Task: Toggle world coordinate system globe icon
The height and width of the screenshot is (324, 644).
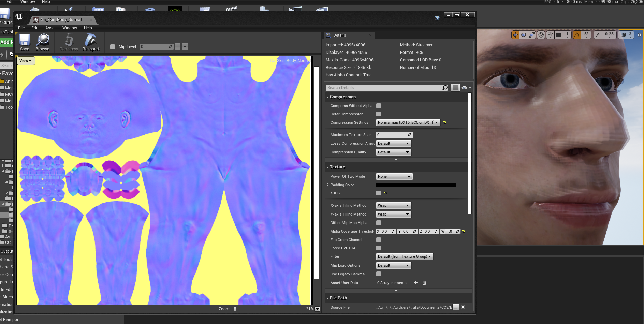Action: pos(541,35)
